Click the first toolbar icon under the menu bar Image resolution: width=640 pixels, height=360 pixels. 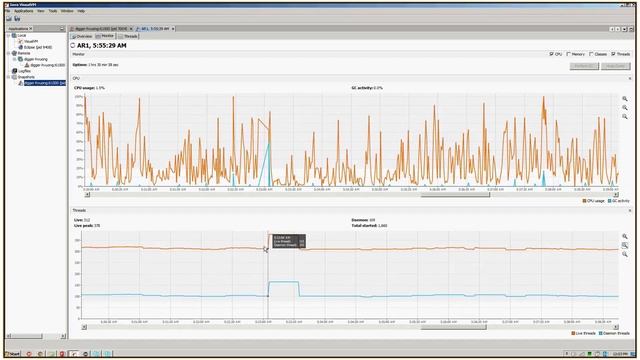click(x=9, y=19)
